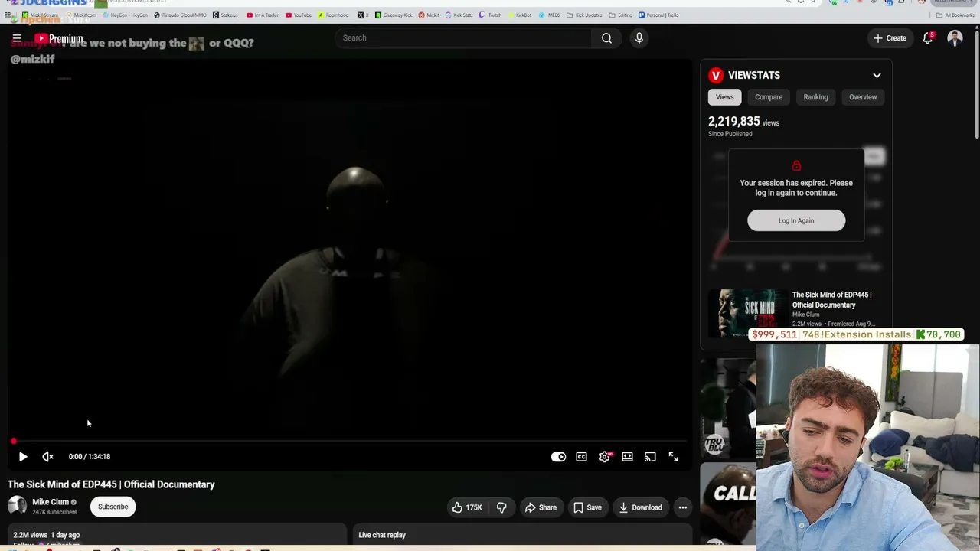
Task: Switch to theater mode
Action: click(x=628, y=457)
